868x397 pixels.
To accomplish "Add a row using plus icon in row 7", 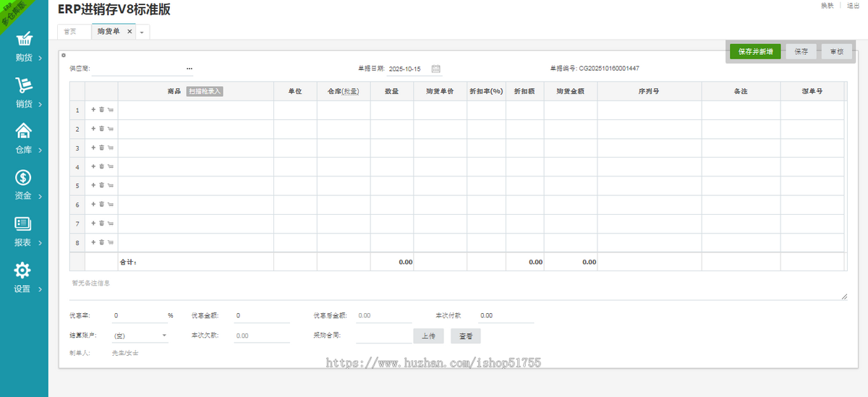I will point(93,223).
